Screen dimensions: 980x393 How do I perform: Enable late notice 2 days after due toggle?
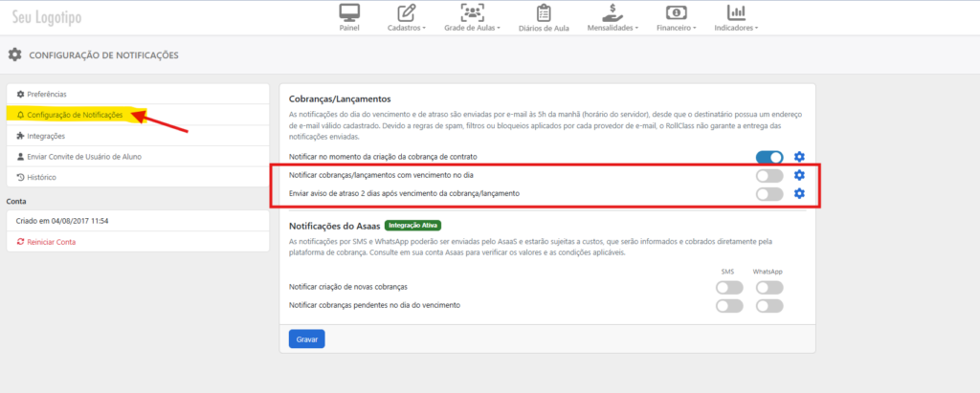(x=769, y=194)
